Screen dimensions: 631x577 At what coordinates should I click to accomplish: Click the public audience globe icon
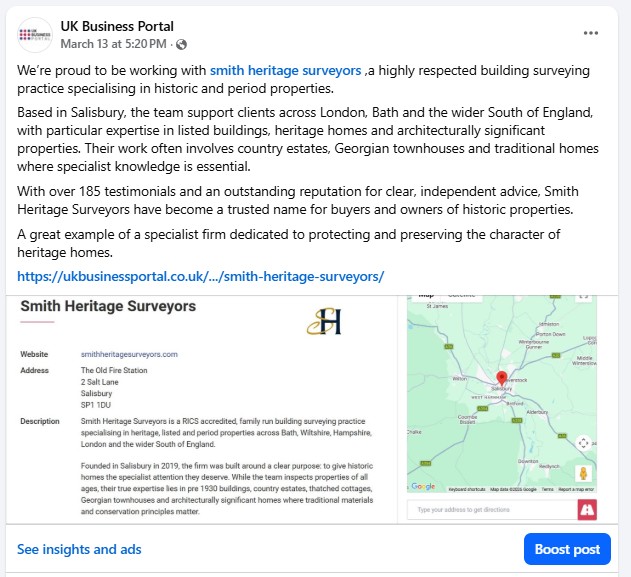(181, 45)
